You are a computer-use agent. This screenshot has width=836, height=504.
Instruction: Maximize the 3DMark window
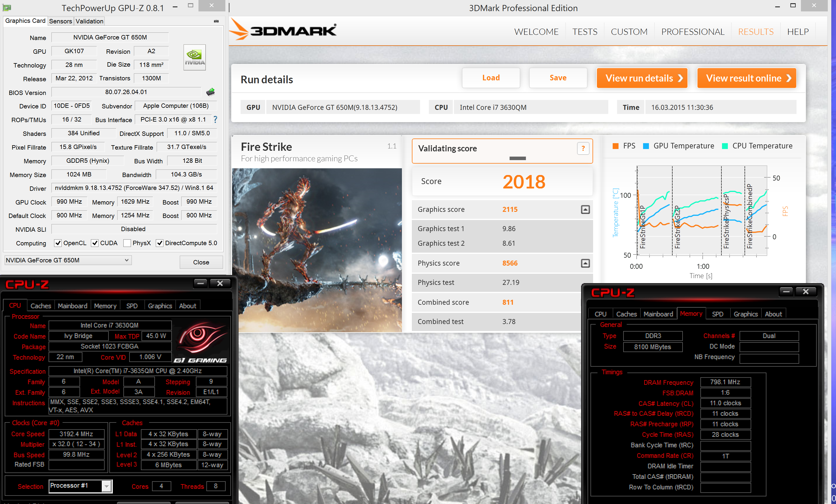pyautogui.click(x=793, y=6)
